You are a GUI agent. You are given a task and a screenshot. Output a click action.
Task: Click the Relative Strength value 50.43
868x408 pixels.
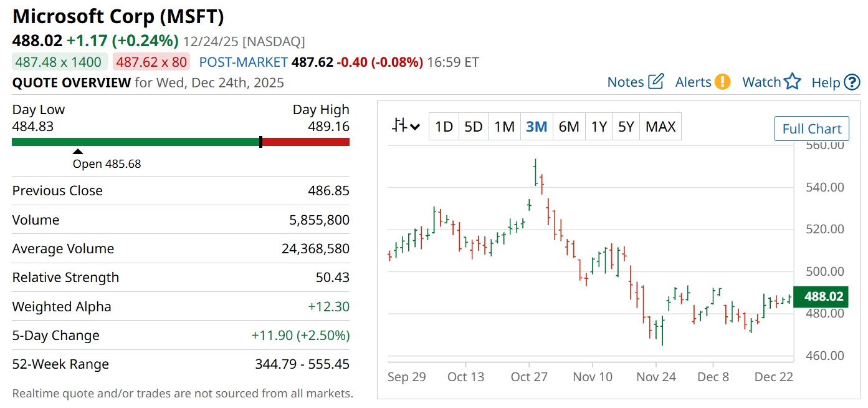point(333,277)
